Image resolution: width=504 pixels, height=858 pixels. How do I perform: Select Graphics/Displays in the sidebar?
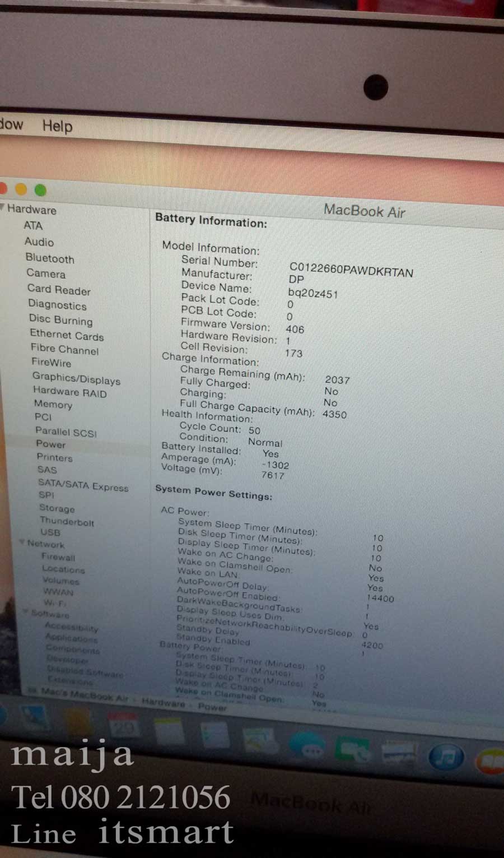(77, 378)
